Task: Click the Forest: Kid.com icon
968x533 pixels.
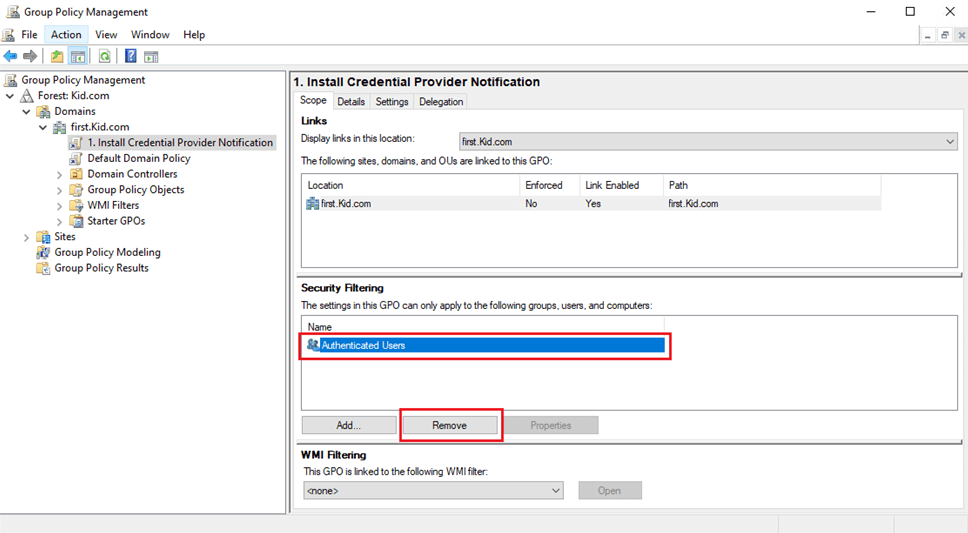Action: pyautogui.click(x=27, y=96)
